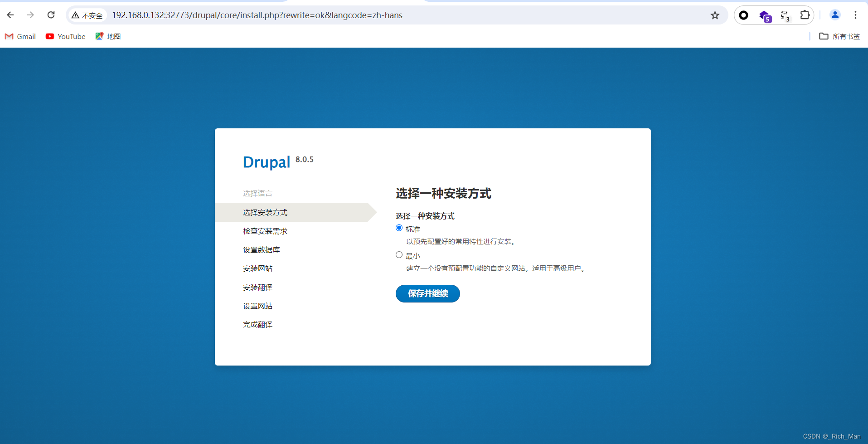Image resolution: width=868 pixels, height=444 pixels.
Task: Click the forward navigation arrow
Action: click(30, 15)
